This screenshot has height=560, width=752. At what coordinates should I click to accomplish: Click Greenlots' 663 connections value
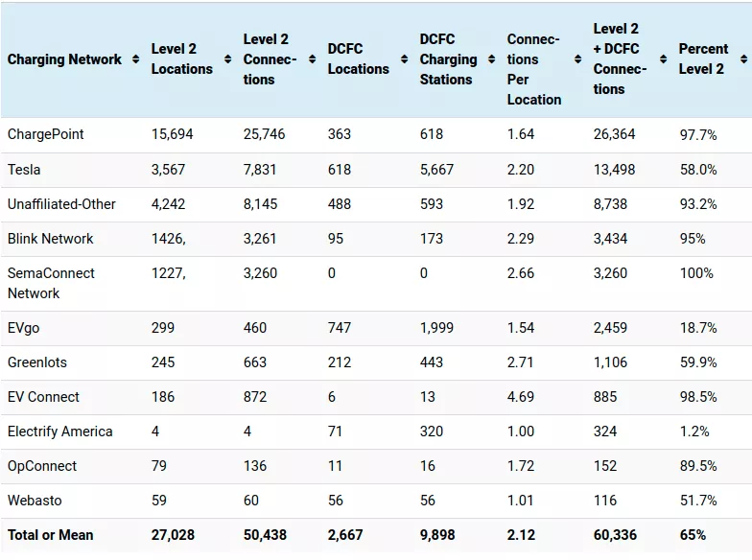point(255,362)
